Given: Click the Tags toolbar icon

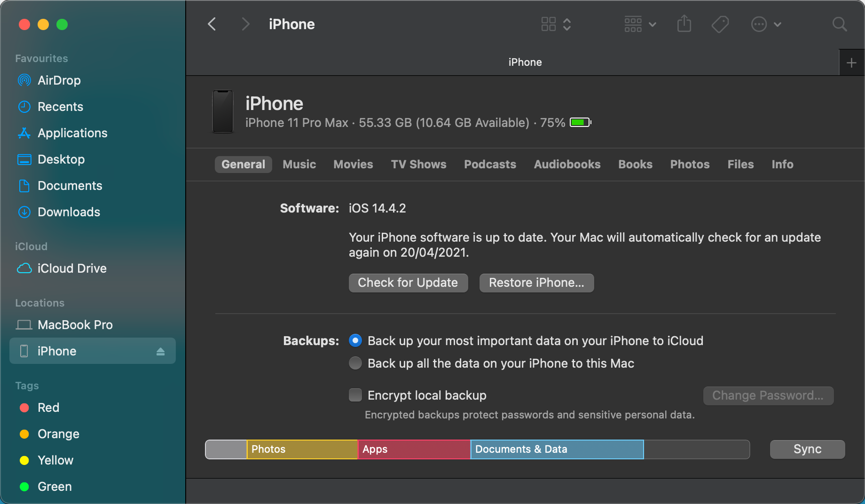Looking at the screenshot, I should click(720, 24).
